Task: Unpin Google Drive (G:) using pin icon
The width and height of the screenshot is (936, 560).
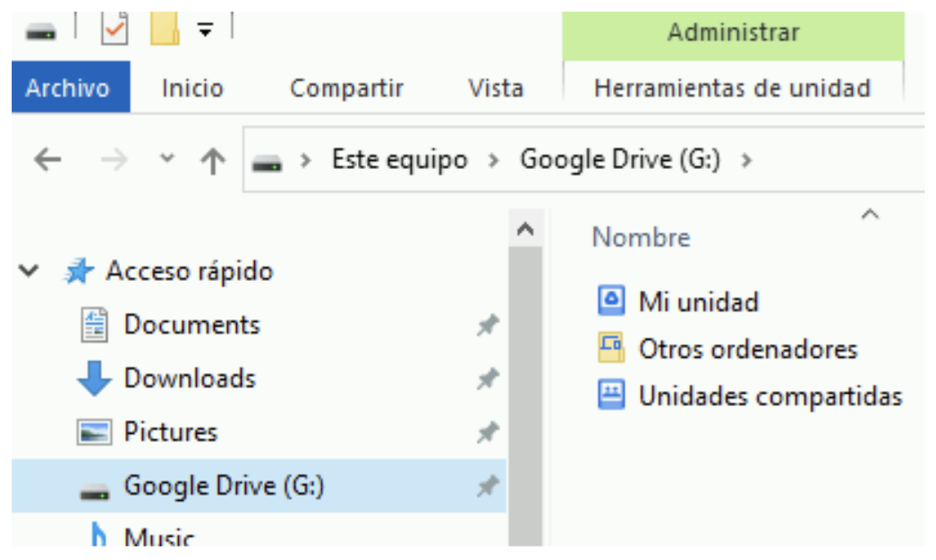Action: [487, 487]
